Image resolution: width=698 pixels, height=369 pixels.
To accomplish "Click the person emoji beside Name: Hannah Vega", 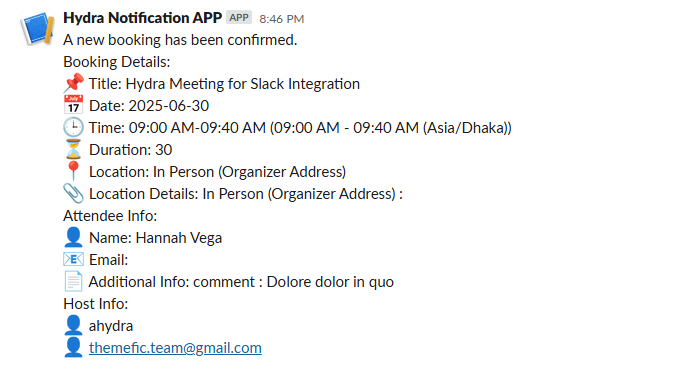I will coord(73,237).
